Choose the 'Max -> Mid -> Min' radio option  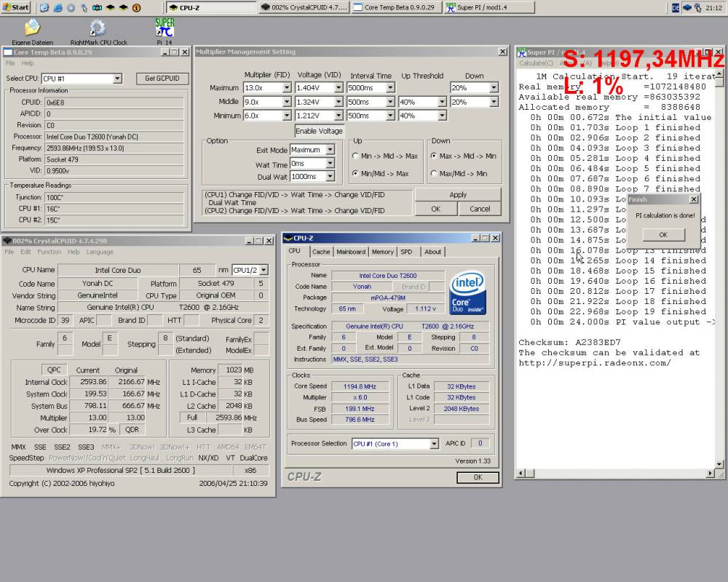[435, 156]
